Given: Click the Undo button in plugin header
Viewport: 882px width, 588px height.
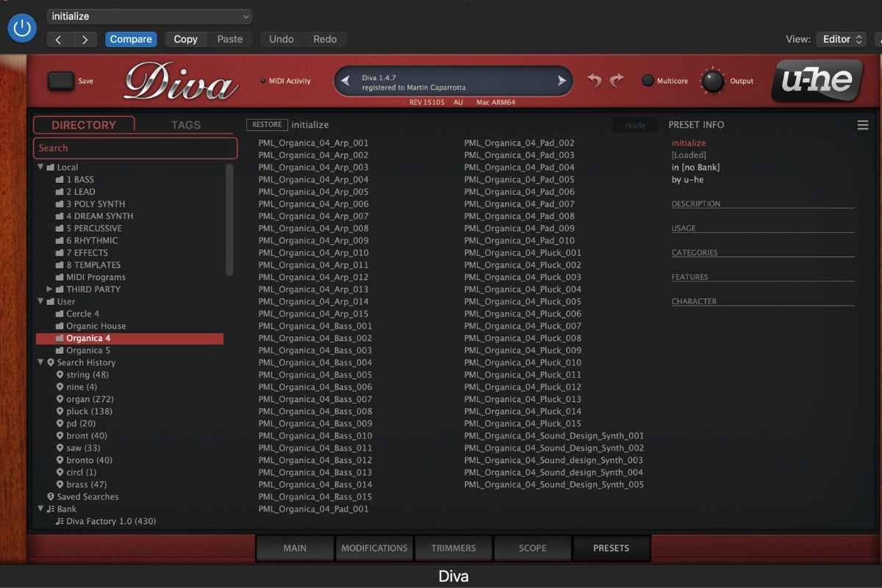Looking at the screenshot, I should [x=282, y=40].
